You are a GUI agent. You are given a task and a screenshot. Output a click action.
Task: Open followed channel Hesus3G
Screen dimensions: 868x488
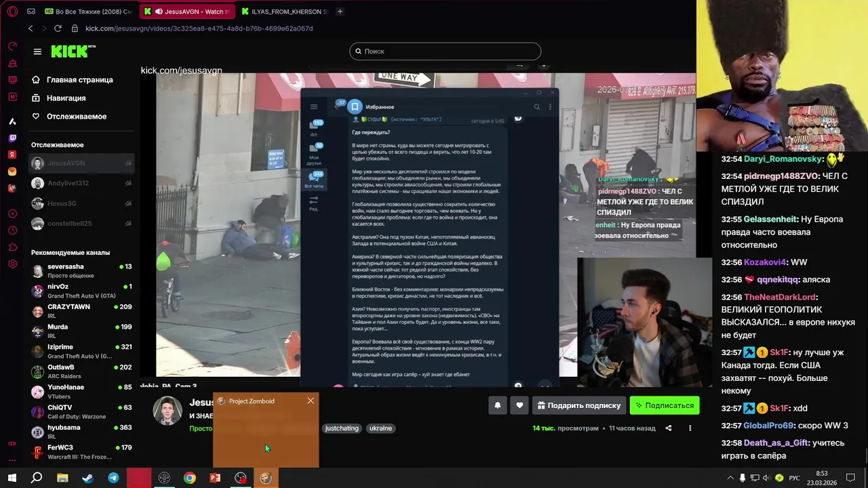[81, 203]
